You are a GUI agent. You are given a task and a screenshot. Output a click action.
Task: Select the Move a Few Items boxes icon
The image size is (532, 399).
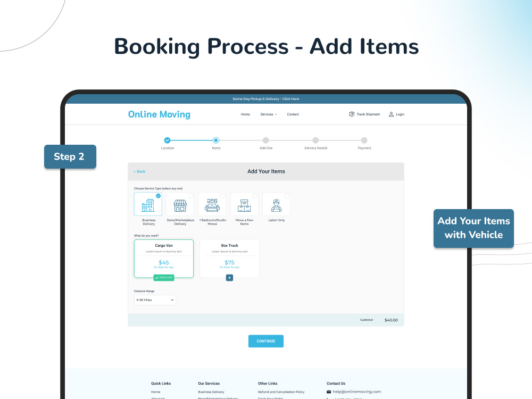244,205
